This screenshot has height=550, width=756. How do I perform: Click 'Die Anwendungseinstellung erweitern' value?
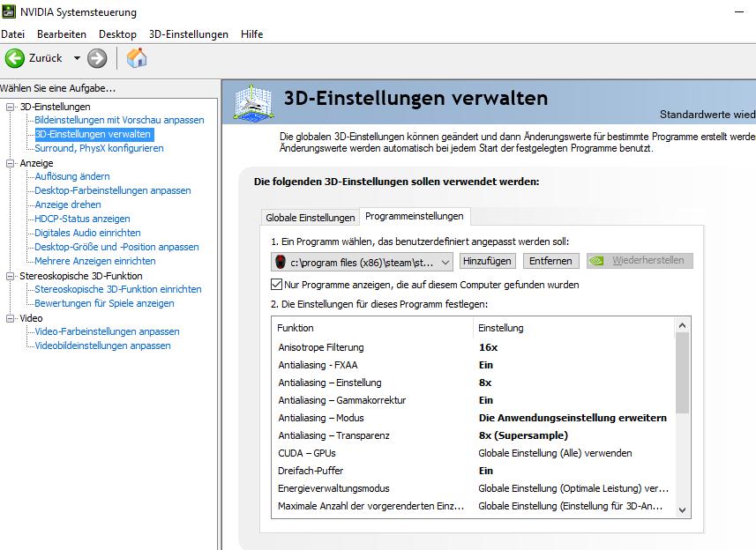(x=573, y=418)
